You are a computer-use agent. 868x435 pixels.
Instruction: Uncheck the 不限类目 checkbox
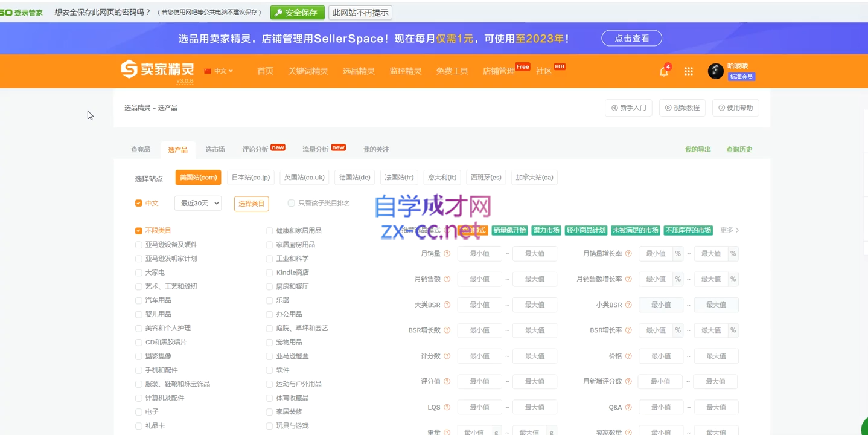(139, 231)
